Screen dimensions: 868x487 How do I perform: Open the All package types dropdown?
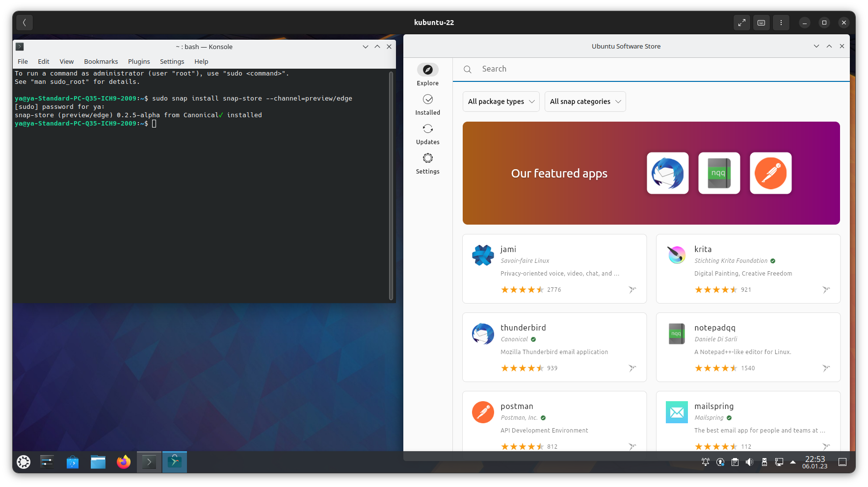point(501,102)
